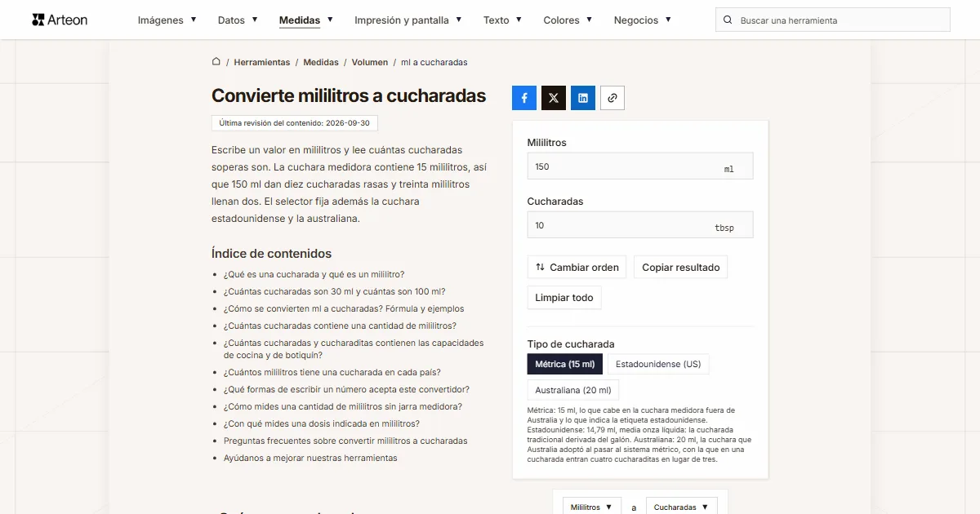Focus the Buscar una herramienta search box
The image size is (980, 514).
(833, 20)
